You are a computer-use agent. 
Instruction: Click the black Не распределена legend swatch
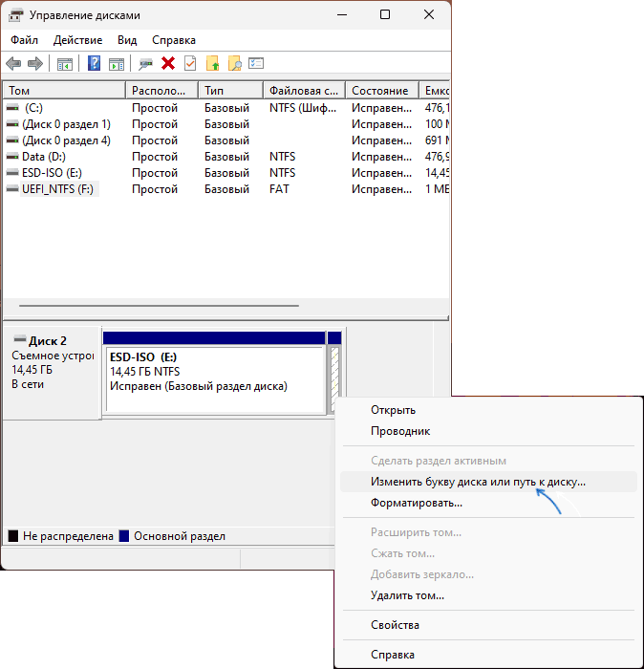coord(13,536)
